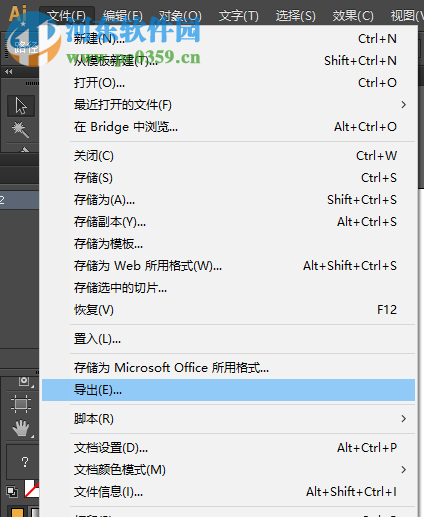
Task: Click the default fill and stroke icon
Action: (12, 492)
